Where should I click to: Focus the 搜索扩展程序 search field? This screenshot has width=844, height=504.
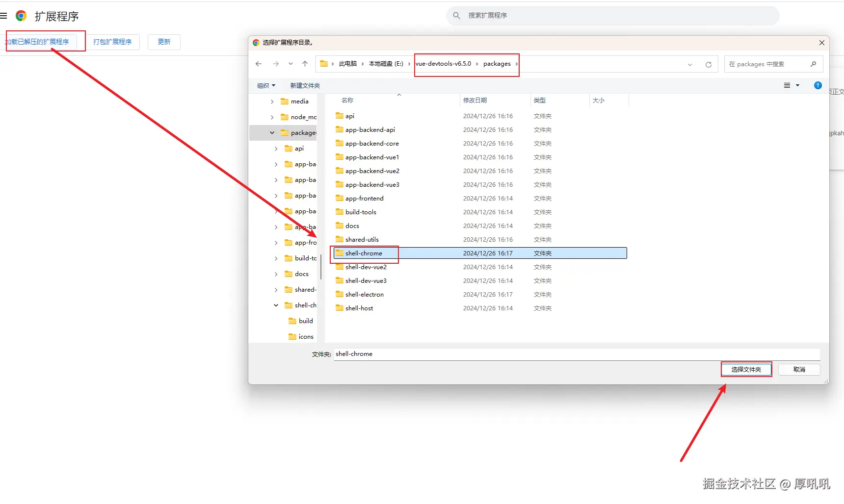pyautogui.click(x=612, y=15)
